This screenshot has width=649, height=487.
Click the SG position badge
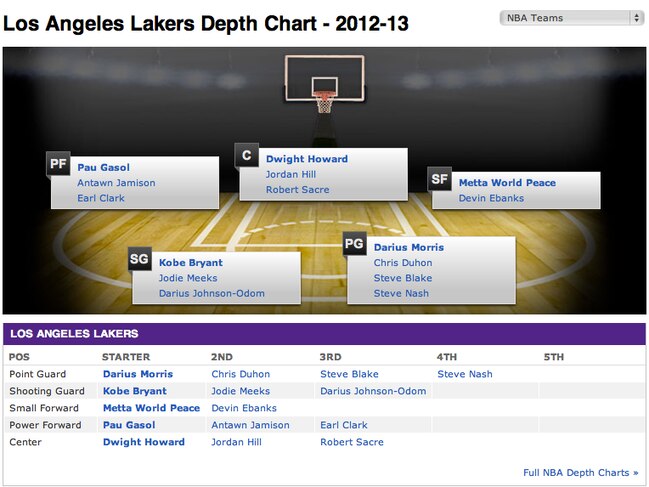139,259
